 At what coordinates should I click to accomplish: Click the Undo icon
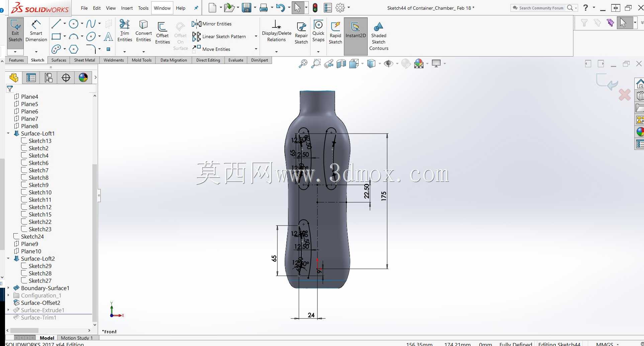280,8
